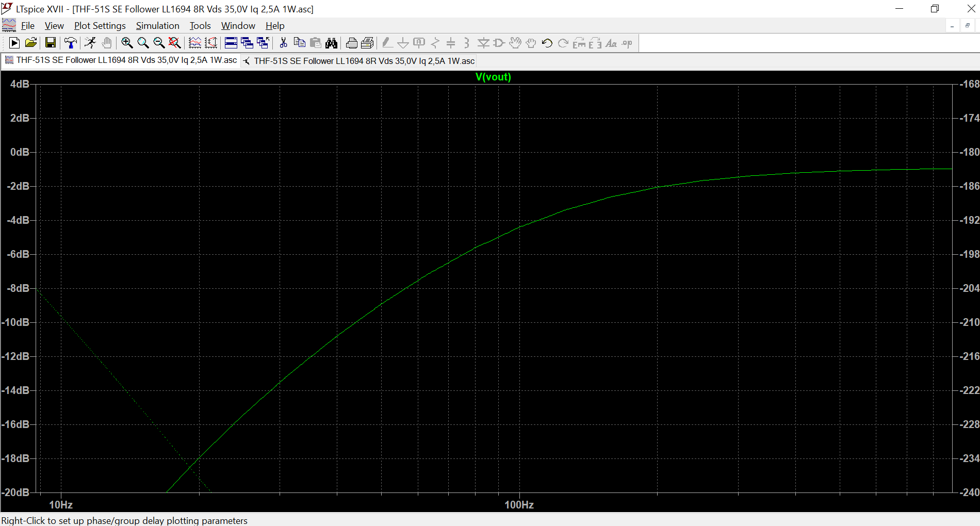Click the -168 right phase axis label
Viewport: 980px width, 526px height.
tap(969, 84)
